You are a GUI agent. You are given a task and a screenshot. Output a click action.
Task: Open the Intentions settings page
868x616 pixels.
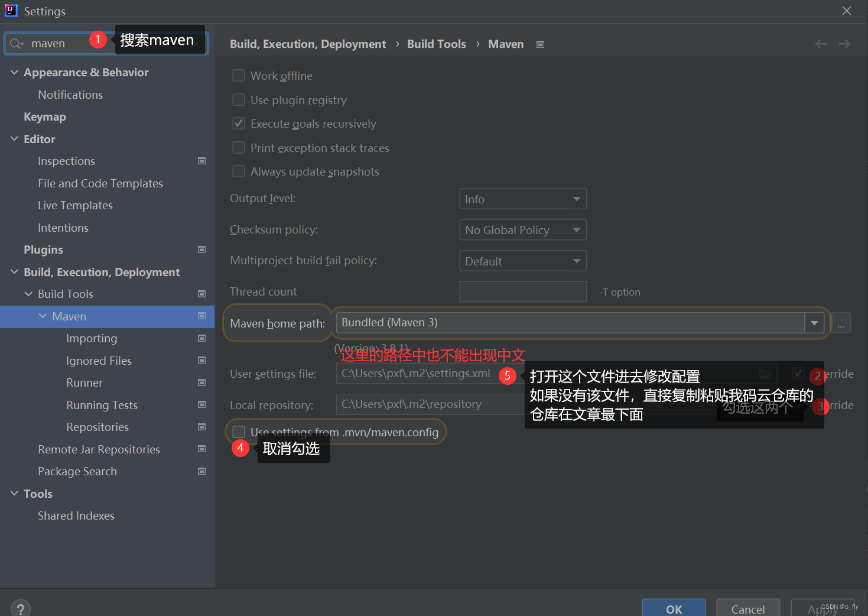(63, 228)
